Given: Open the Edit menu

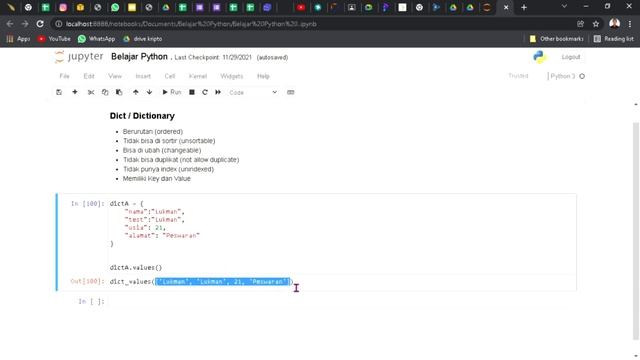Looking at the screenshot, I should coord(89,76).
